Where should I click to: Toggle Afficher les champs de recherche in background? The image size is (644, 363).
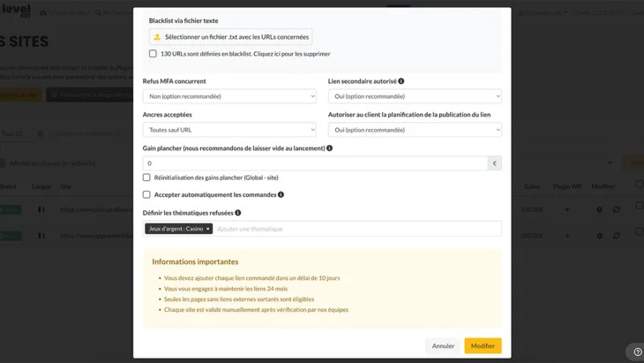pos(3,163)
